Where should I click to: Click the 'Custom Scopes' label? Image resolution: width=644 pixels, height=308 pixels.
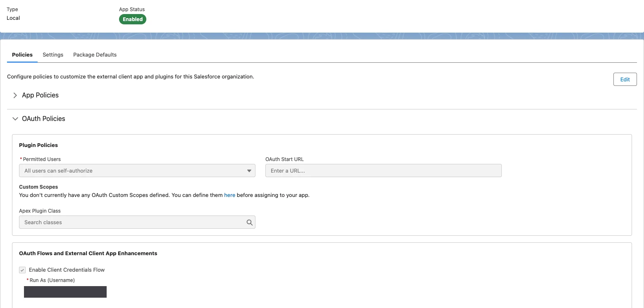tap(38, 187)
